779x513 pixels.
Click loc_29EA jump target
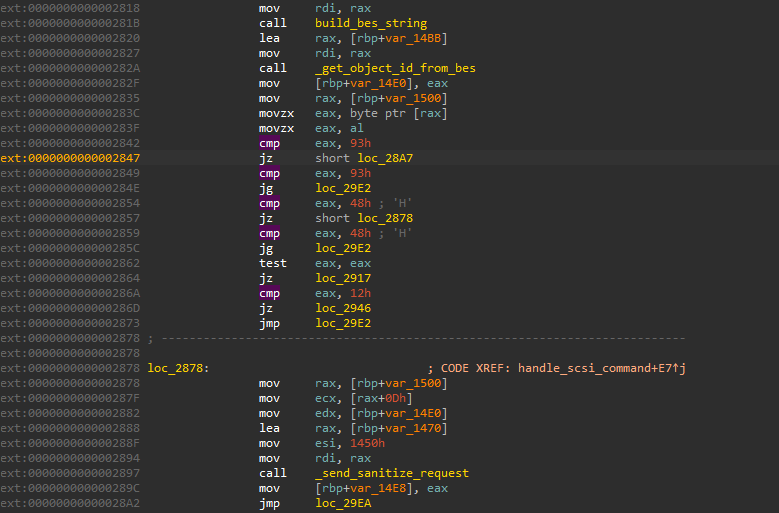coord(343,503)
